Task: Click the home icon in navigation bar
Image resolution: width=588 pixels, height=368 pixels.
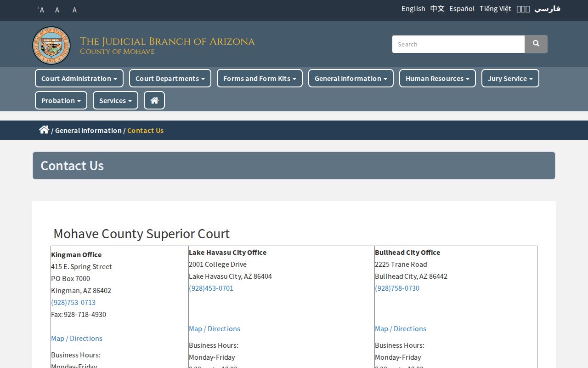Action: coord(154,100)
